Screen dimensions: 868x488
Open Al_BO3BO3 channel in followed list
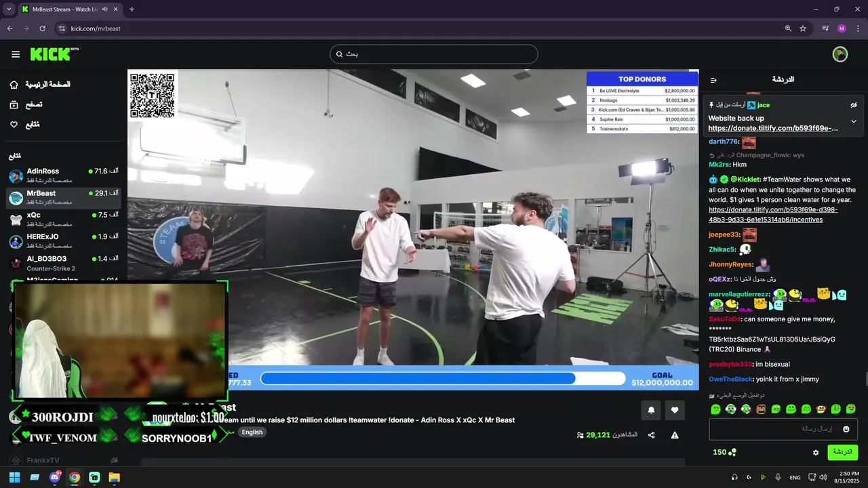coord(64,263)
